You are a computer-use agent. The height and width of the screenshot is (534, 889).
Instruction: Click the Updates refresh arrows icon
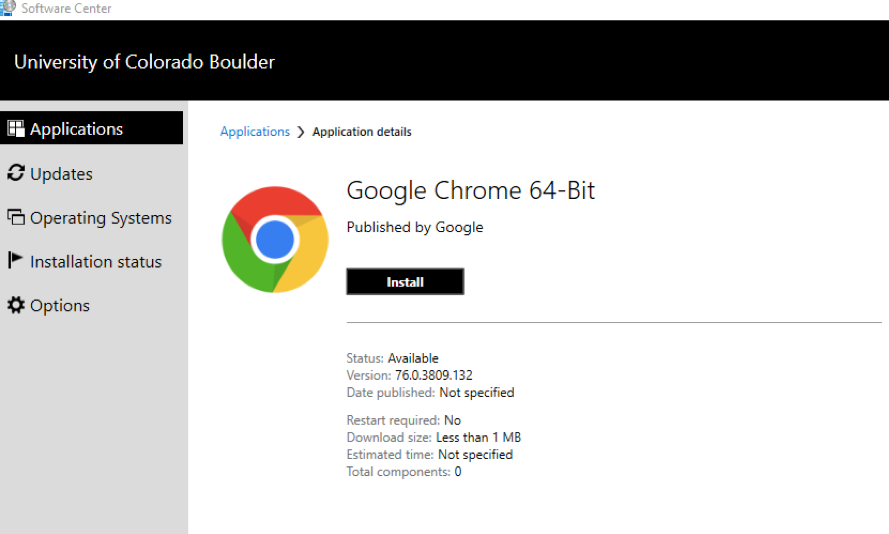pos(16,173)
